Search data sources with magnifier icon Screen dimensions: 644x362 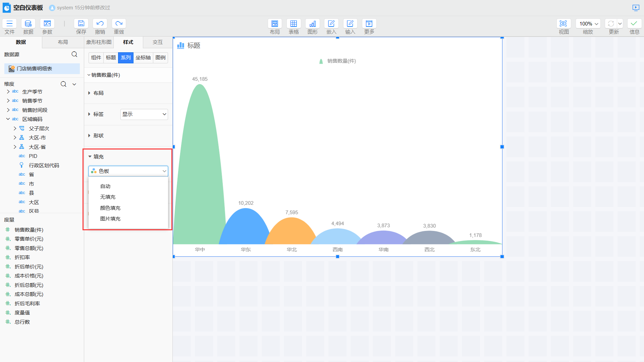click(x=74, y=54)
